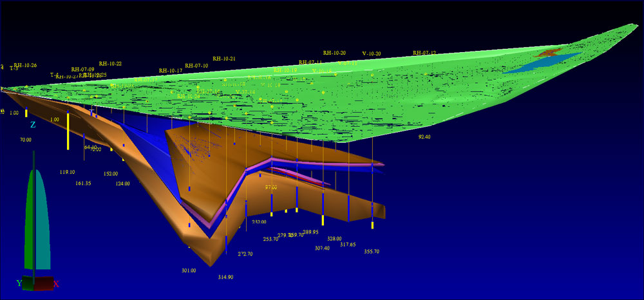
Task: Select the RH-10-17 drillhole label
Action: (x=171, y=71)
